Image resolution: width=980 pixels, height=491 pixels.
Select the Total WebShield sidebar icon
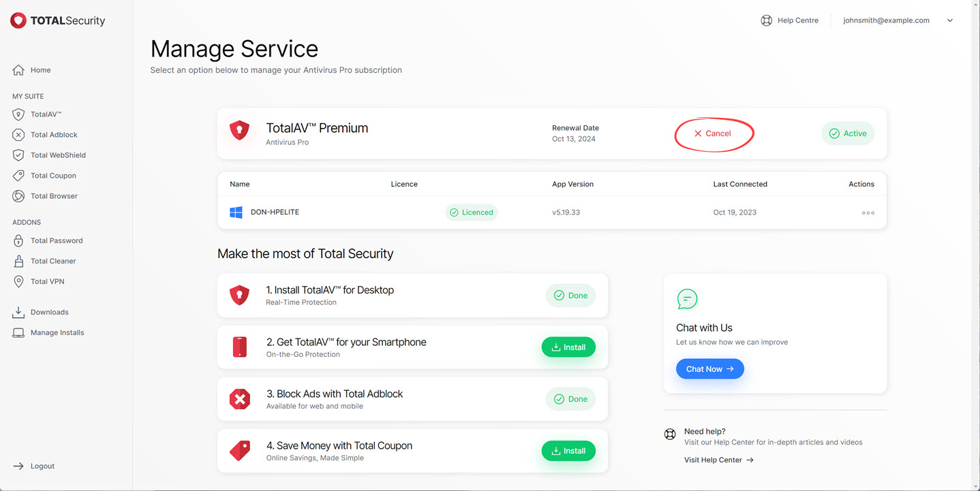pyautogui.click(x=18, y=155)
